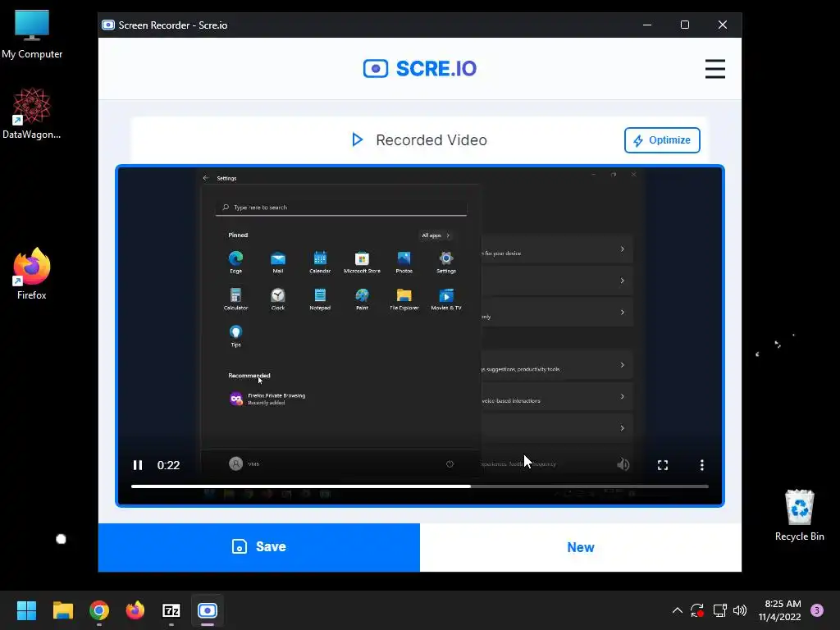Open the notification badge showing 3
Image resolution: width=840 pixels, height=630 pixels.
pos(817,610)
